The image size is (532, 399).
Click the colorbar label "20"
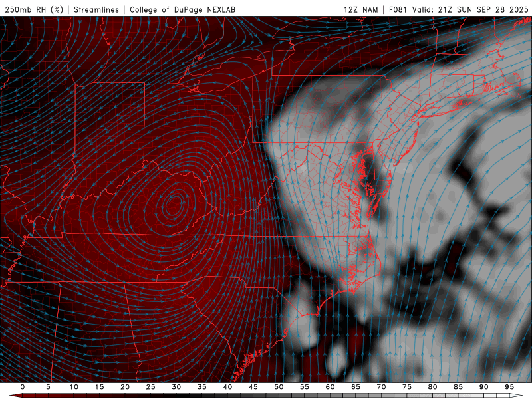point(125,387)
